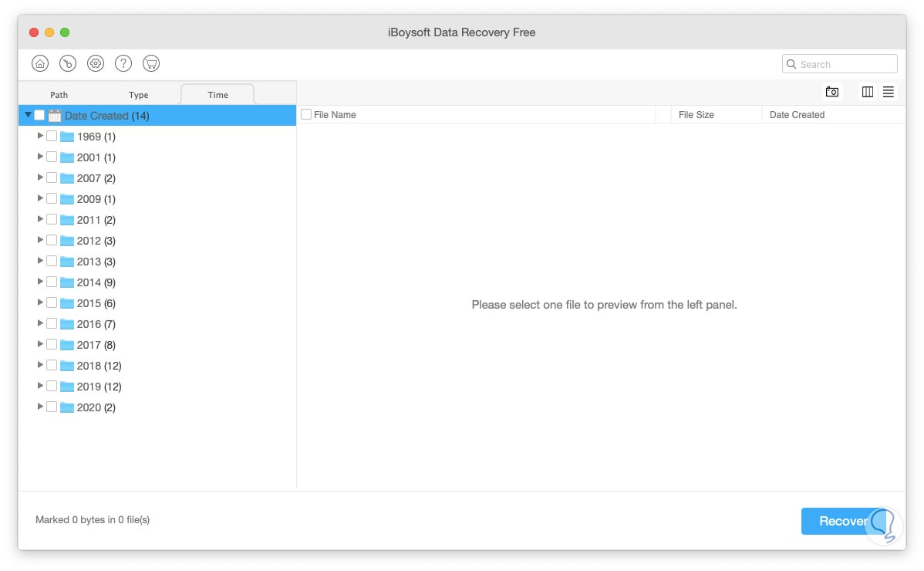The width and height of the screenshot is (924, 571).
Task: Expand the 1969 folder
Action: click(40, 136)
